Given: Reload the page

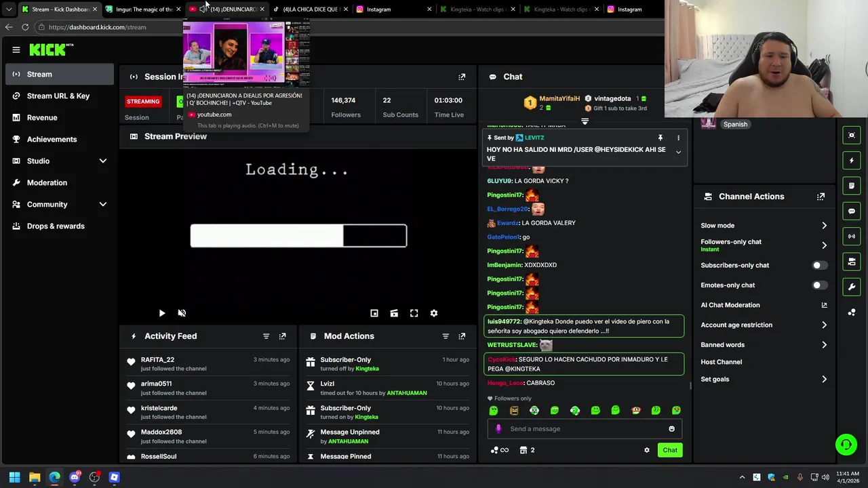Looking at the screenshot, I should [25, 27].
